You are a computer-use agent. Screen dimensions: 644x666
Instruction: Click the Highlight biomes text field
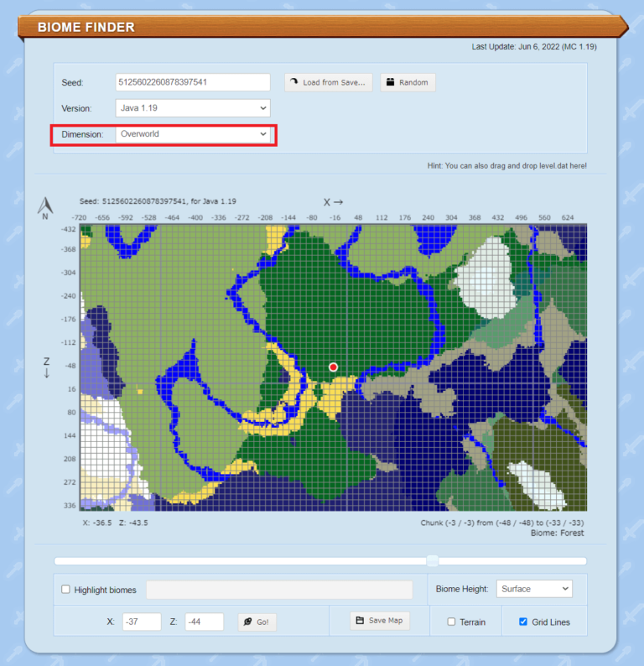279,590
